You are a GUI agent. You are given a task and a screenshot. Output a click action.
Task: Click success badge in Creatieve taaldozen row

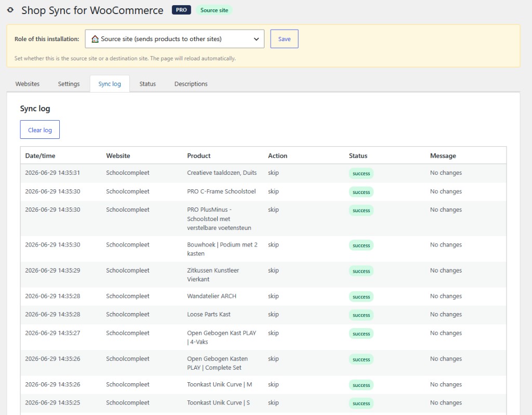coord(361,173)
